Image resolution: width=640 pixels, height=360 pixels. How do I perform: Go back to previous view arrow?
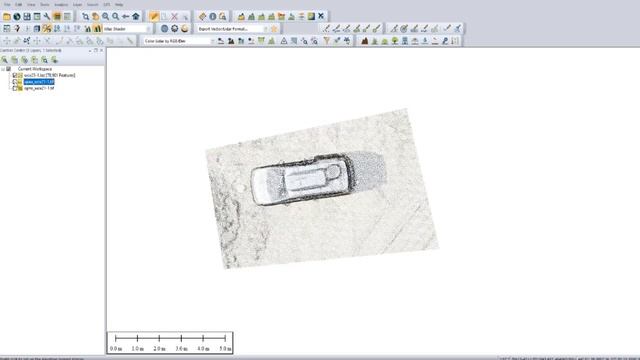coord(126,16)
